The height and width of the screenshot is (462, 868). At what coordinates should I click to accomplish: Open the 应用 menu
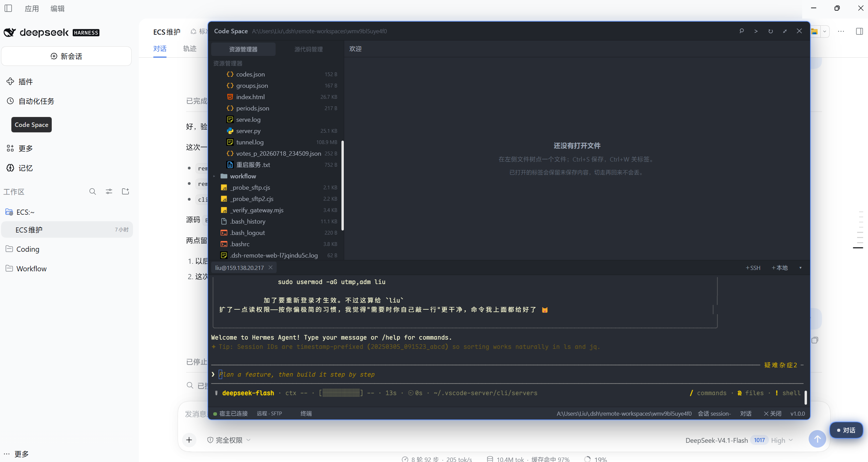click(x=32, y=8)
